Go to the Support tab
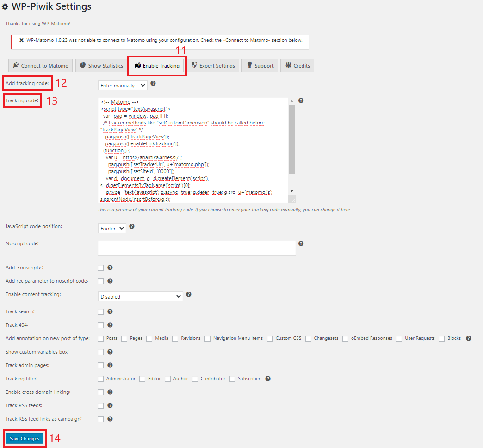Image resolution: width=483 pixels, height=448 pixels. point(260,66)
